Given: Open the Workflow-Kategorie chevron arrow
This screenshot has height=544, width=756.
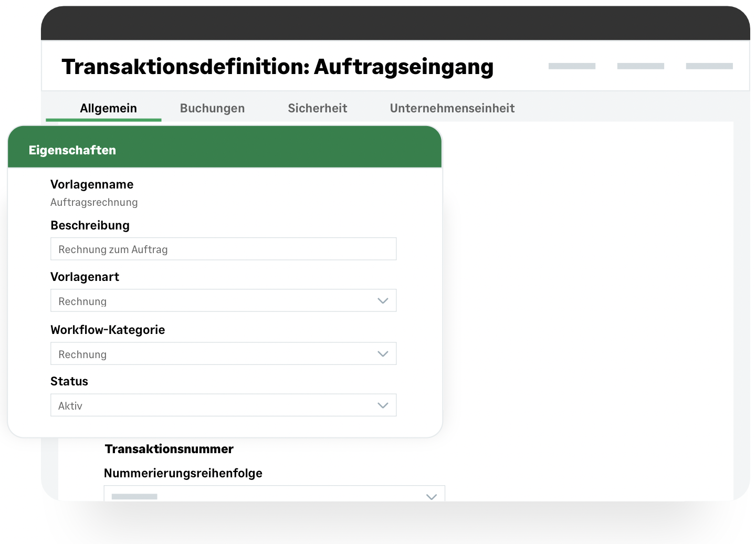Looking at the screenshot, I should click(x=383, y=354).
